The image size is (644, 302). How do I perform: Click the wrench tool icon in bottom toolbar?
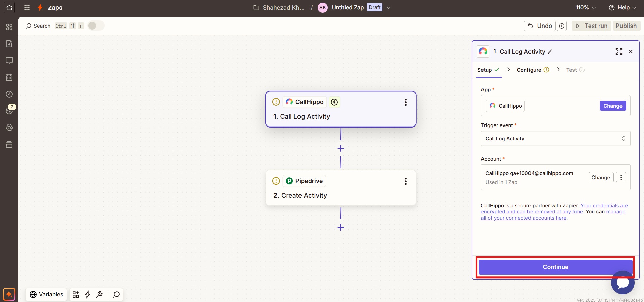(x=99, y=294)
